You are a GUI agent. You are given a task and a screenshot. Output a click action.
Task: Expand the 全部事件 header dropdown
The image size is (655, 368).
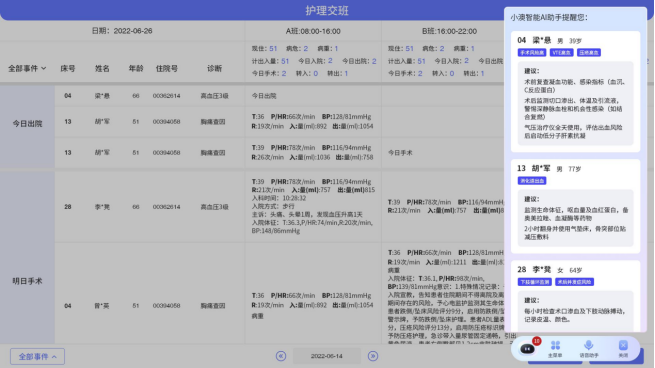[x=27, y=69]
